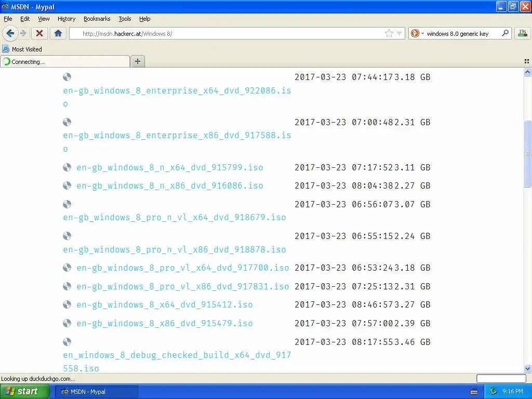Screen dimensions: 532x399
Task: Click disc icon for enterprise_x86 iso
Action: tap(67, 122)
